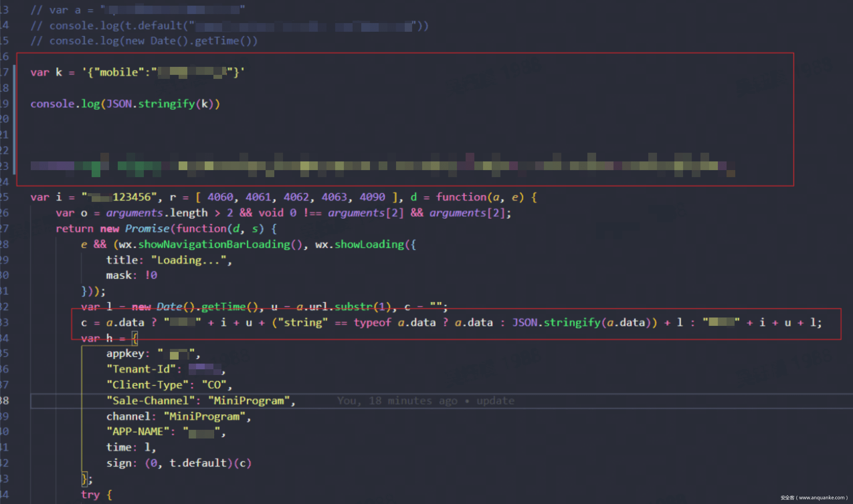Click the "Tenant-Id" header key
Image resolution: width=853 pixels, height=504 pixels.
coord(141,369)
